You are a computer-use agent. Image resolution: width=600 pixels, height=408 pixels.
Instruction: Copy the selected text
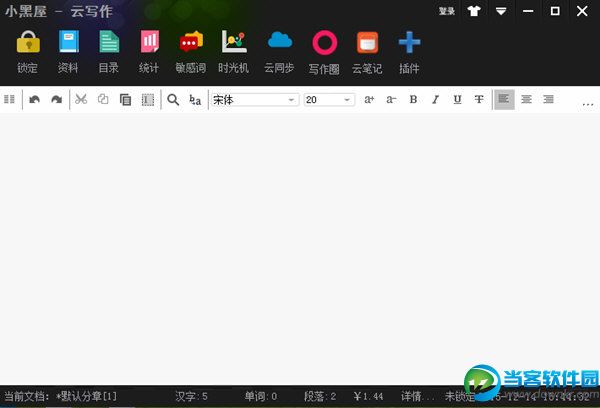pos(103,100)
